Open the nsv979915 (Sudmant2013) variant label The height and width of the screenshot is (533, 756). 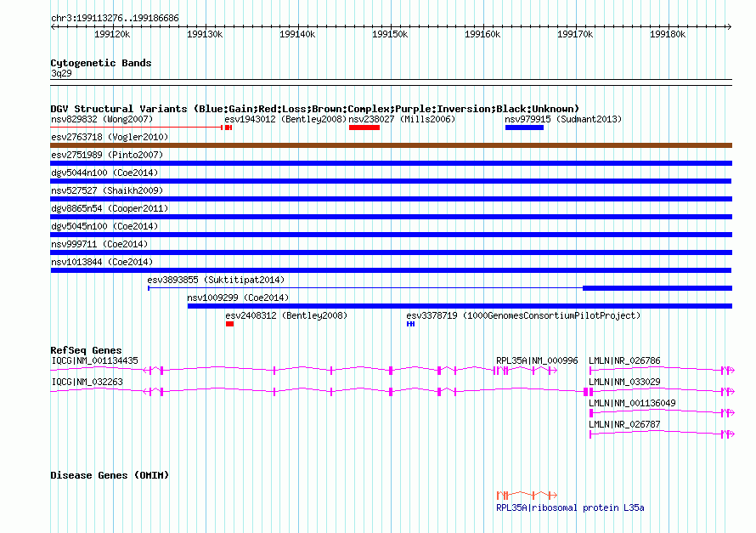click(x=563, y=119)
